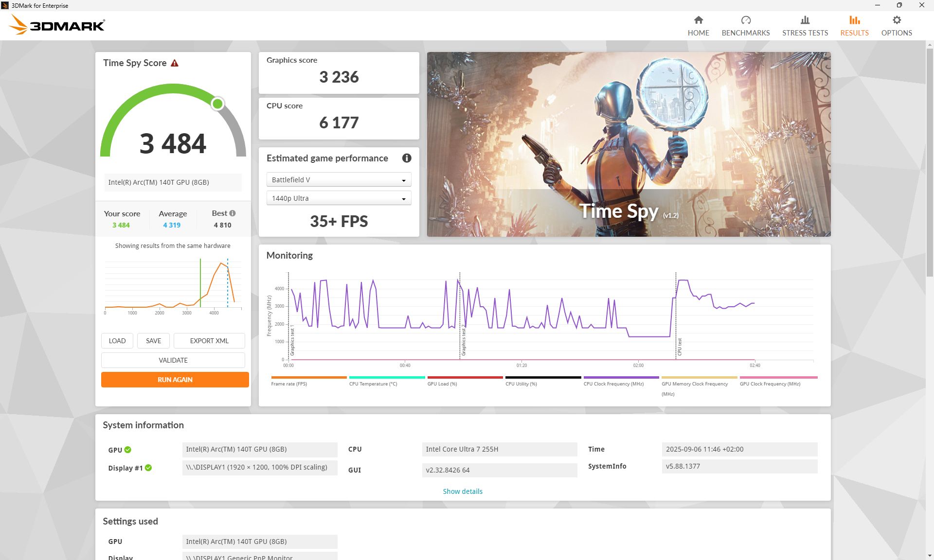Toggle Frame rate (FPS) legend series

click(289, 384)
